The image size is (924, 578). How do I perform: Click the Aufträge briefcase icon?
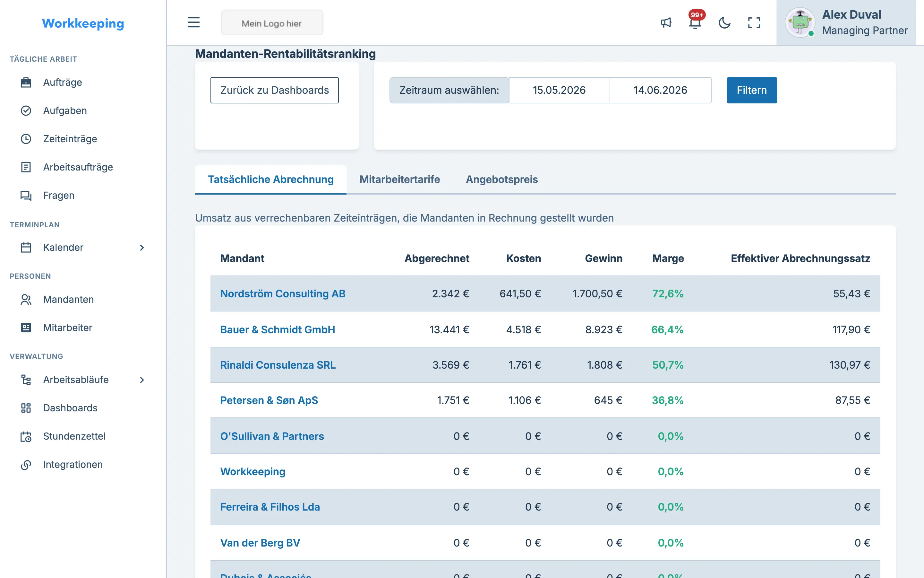[x=26, y=82]
